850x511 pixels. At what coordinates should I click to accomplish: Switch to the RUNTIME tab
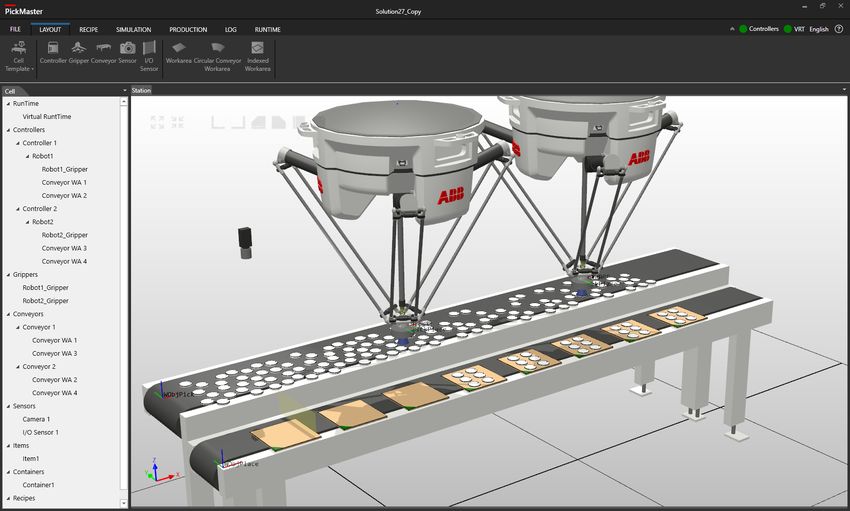coord(268,29)
